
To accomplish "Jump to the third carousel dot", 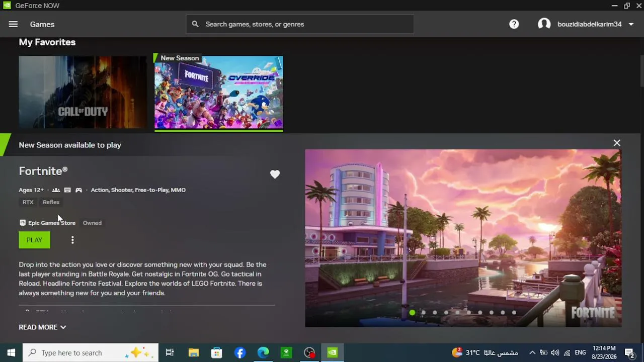I will coord(435,313).
